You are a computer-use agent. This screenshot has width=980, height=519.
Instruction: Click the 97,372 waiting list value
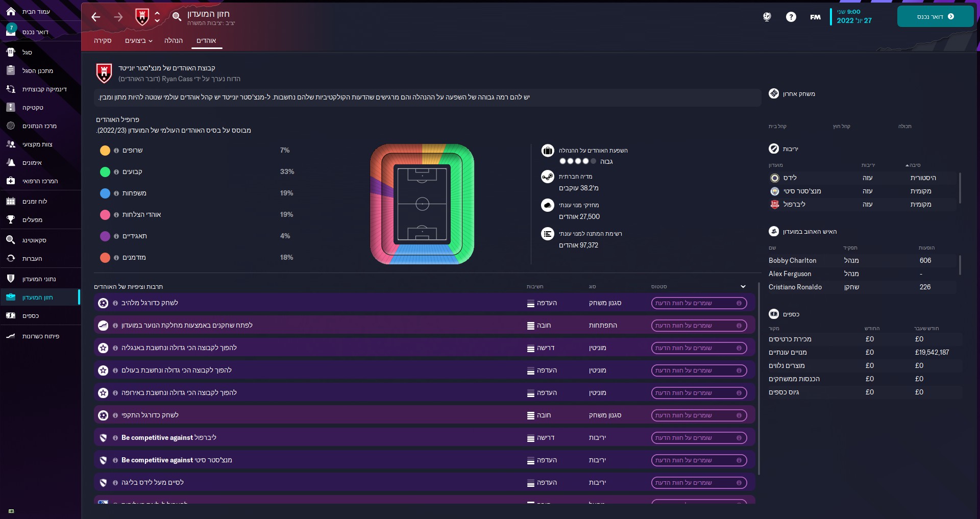[x=578, y=245]
